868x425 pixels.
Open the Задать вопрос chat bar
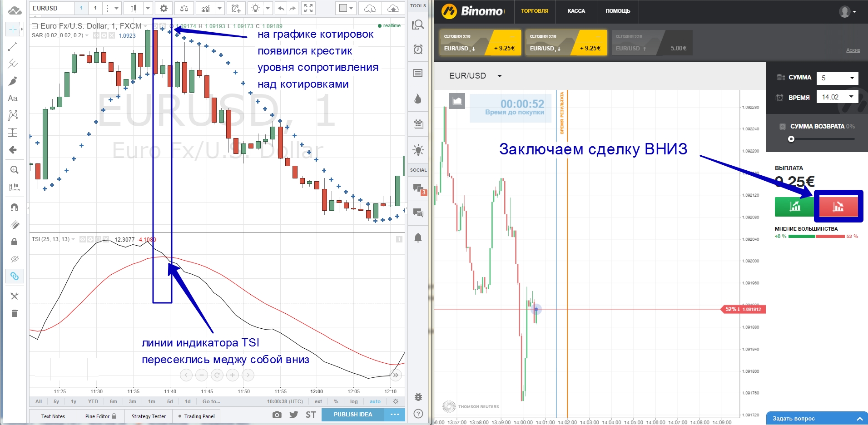tap(817, 418)
